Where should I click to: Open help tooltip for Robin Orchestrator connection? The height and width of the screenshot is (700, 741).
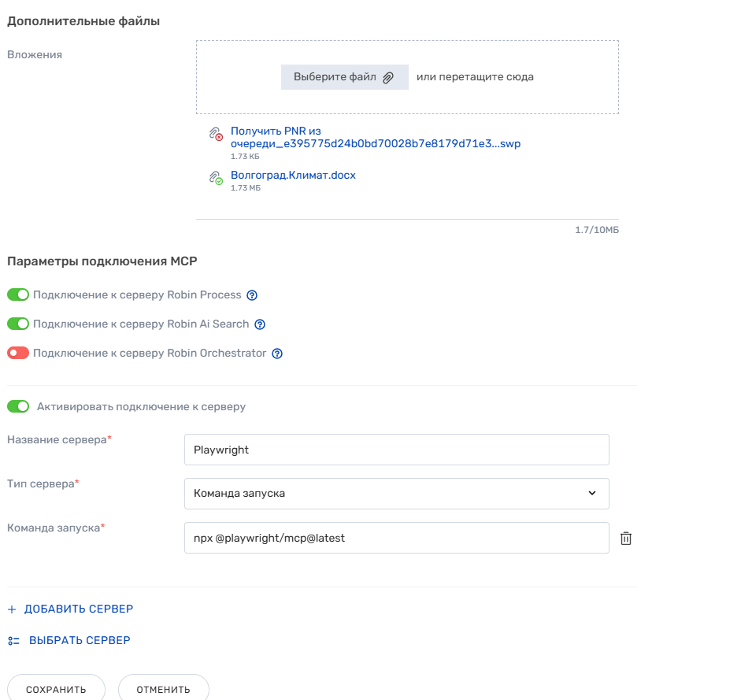[277, 354]
